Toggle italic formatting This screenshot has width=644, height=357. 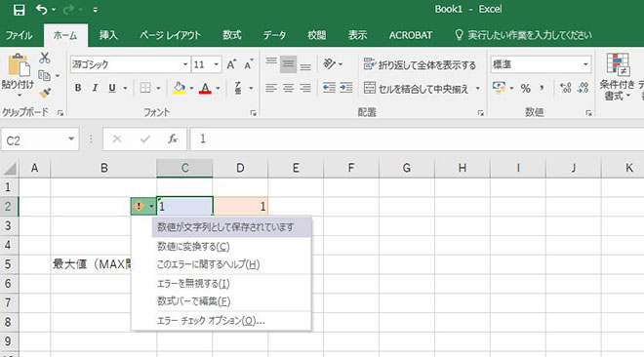pos(95,88)
